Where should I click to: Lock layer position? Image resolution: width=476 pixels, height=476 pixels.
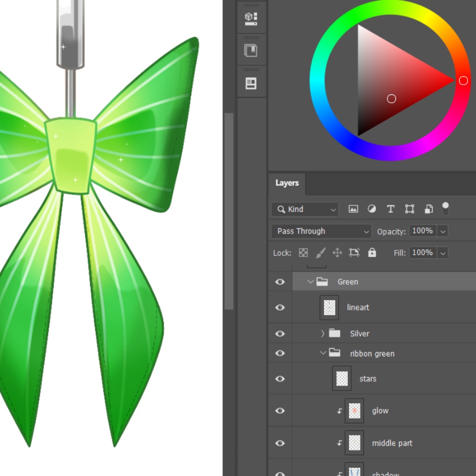[x=337, y=252]
